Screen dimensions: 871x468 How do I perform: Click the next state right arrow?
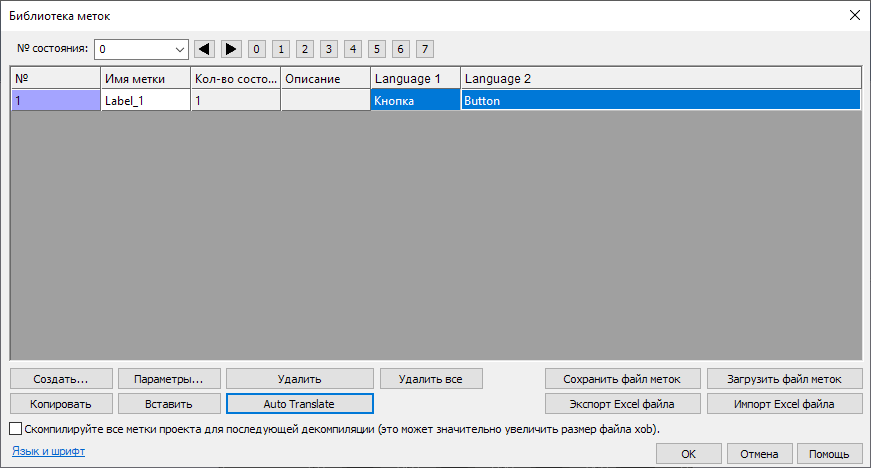(x=230, y=48)
